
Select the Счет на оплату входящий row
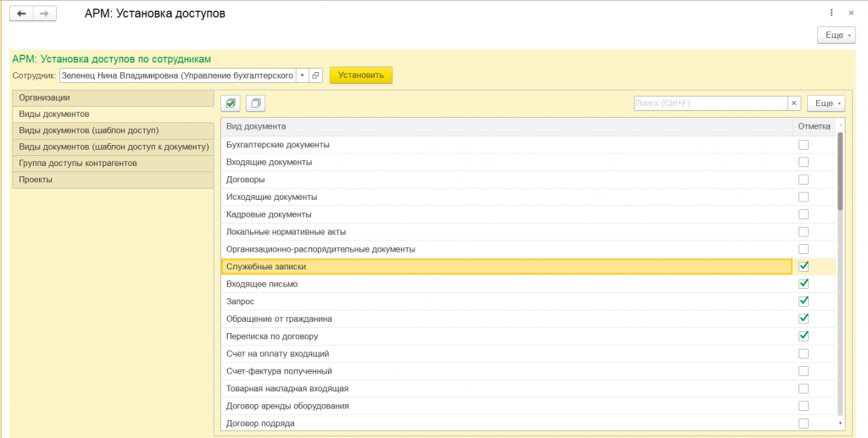(x=529, y=354)
